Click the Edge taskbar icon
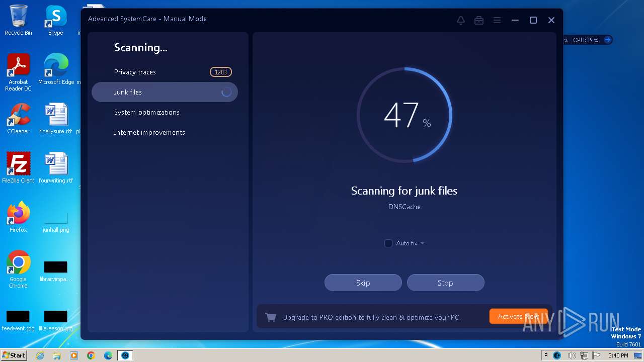Screen dimensions: 644x362 [108, 355]
